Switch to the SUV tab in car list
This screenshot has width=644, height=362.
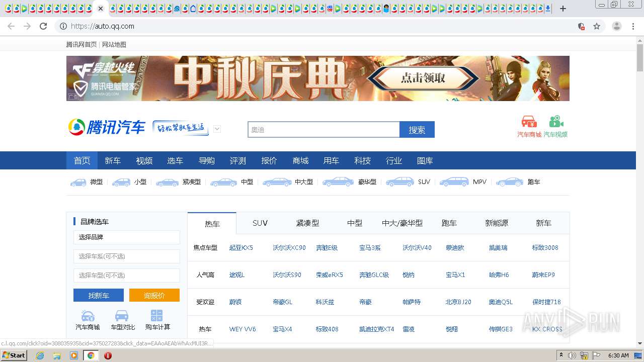[260, 223]
